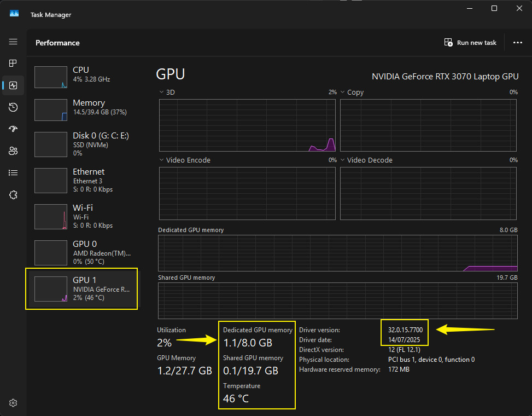532x416 pixels.
Task: Open the Services page icon
Action: pos(13,195)
